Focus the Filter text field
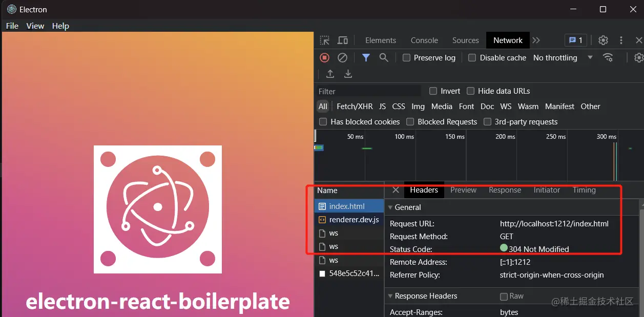 click(x=368, y=91)
